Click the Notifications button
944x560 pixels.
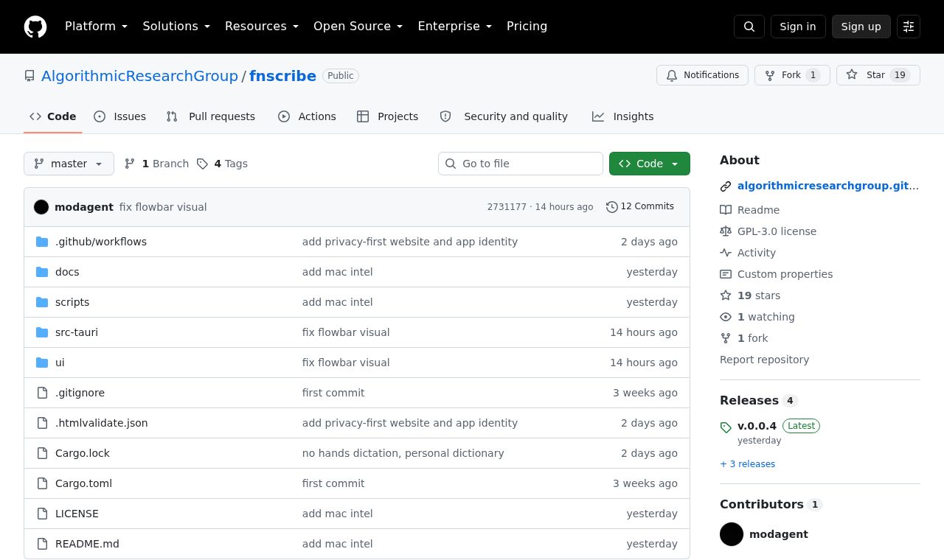tap(702, 75)
